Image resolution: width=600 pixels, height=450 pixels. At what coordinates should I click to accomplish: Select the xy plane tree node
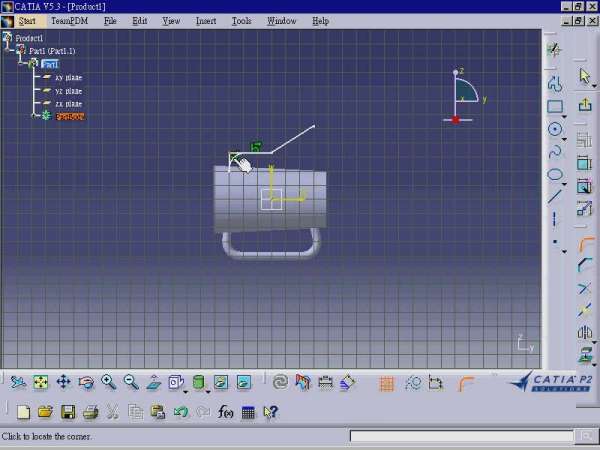(x=68, y=77)
